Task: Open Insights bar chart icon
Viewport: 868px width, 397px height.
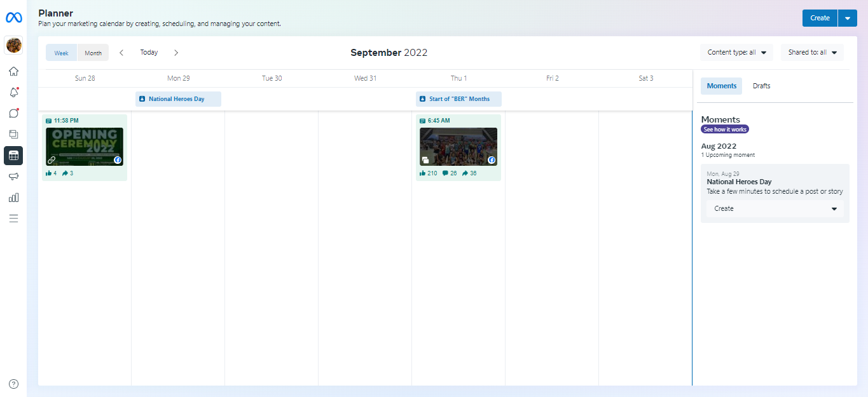Action: pos(13,198)
